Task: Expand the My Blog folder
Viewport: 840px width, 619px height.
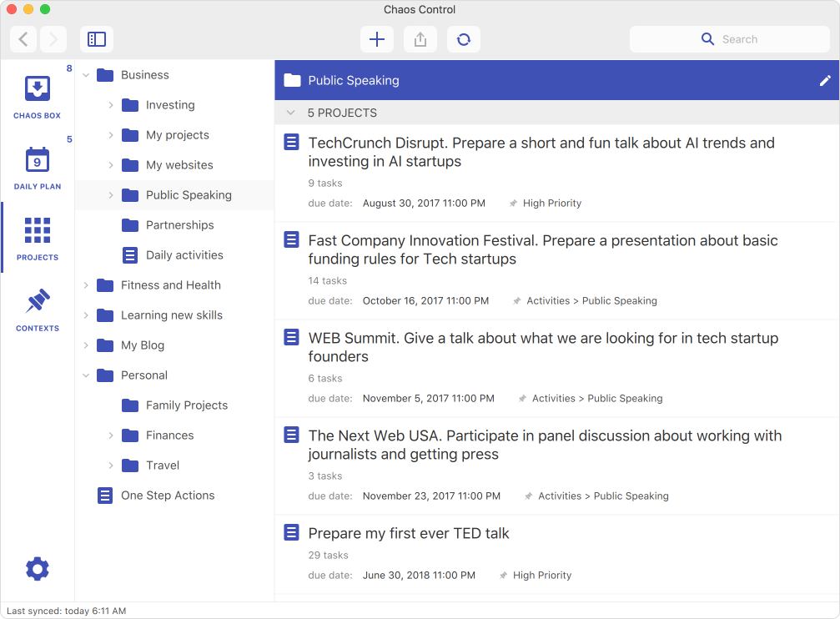Action: click(86, 345)
